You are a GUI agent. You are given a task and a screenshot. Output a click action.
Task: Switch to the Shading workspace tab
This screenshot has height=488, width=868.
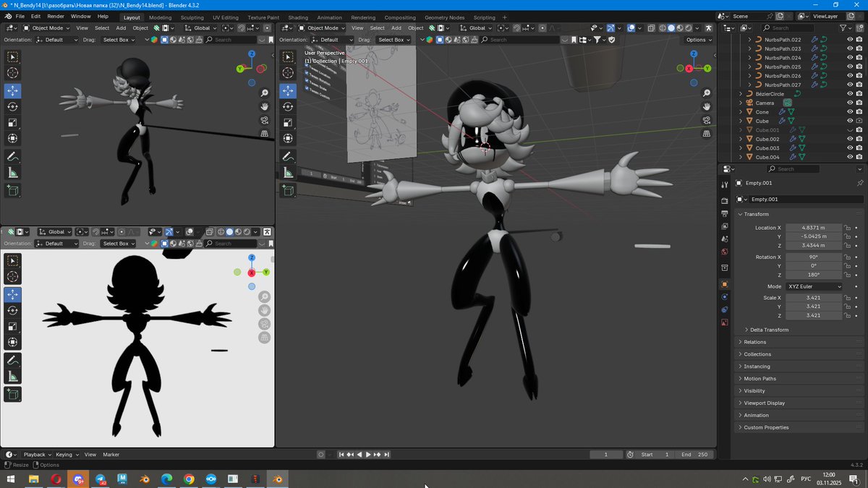point(298,17)
